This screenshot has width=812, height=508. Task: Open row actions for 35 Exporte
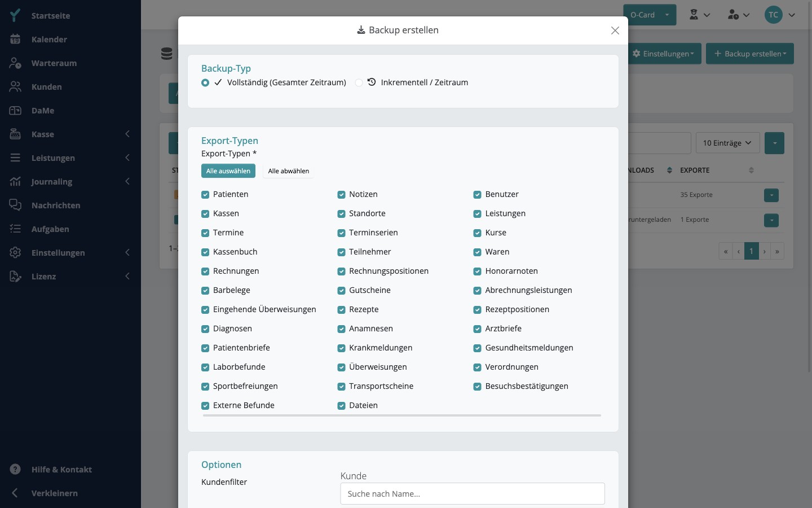(x=771, y=195)
